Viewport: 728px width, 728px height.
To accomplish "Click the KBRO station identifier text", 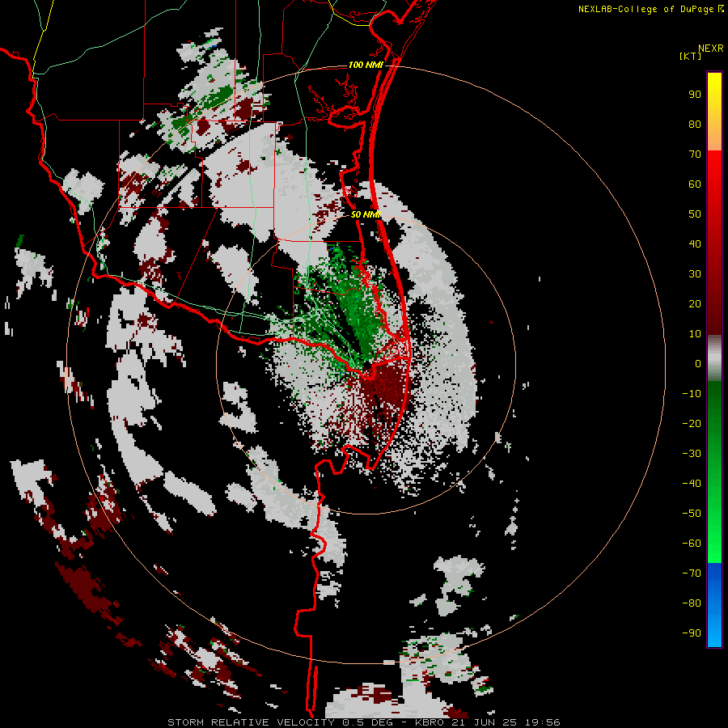I will coord(429,722).
